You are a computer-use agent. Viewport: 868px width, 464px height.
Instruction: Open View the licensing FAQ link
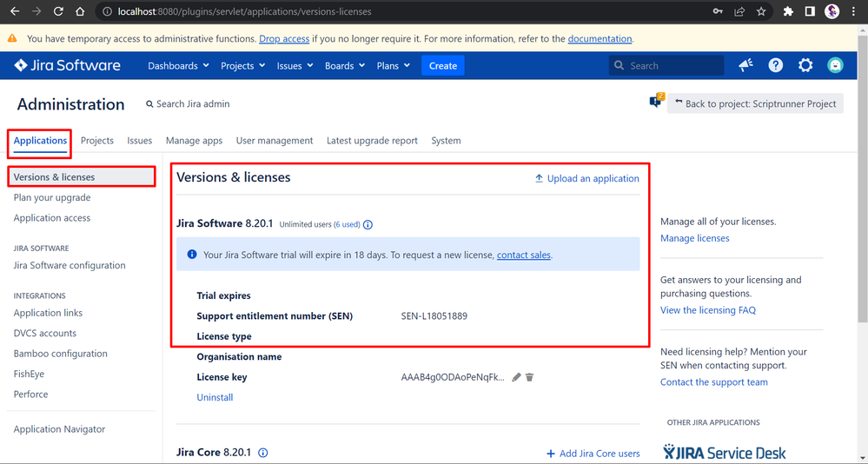click(x=708, y=310)
